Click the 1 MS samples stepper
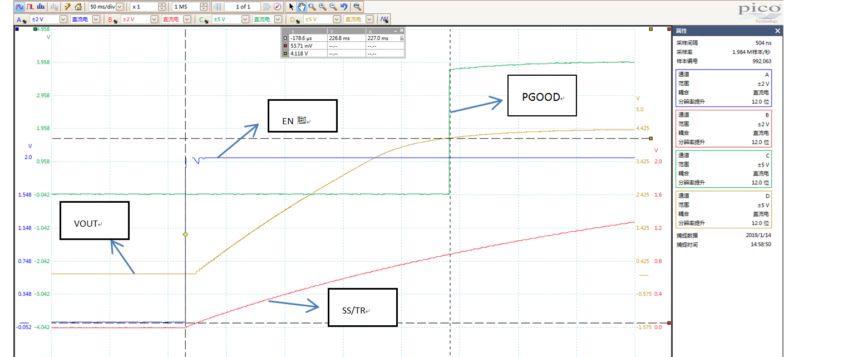This screenshot has width=868, height=357. [x=204, y=7]
